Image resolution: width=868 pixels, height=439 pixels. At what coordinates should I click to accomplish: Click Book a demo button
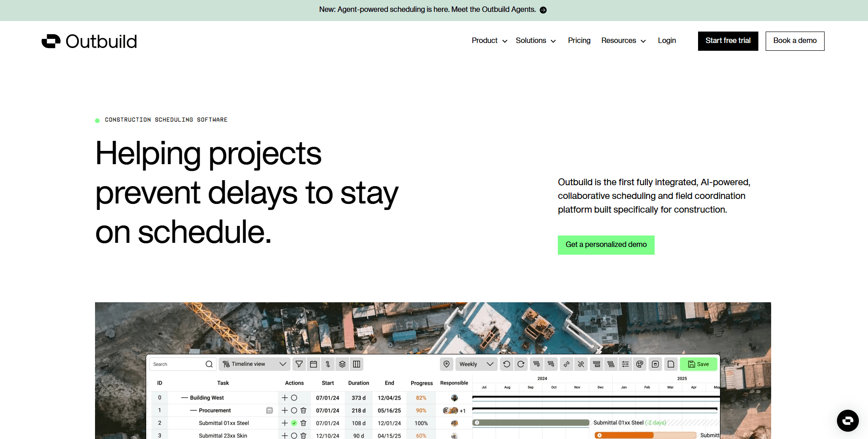(x=795, y=41)
